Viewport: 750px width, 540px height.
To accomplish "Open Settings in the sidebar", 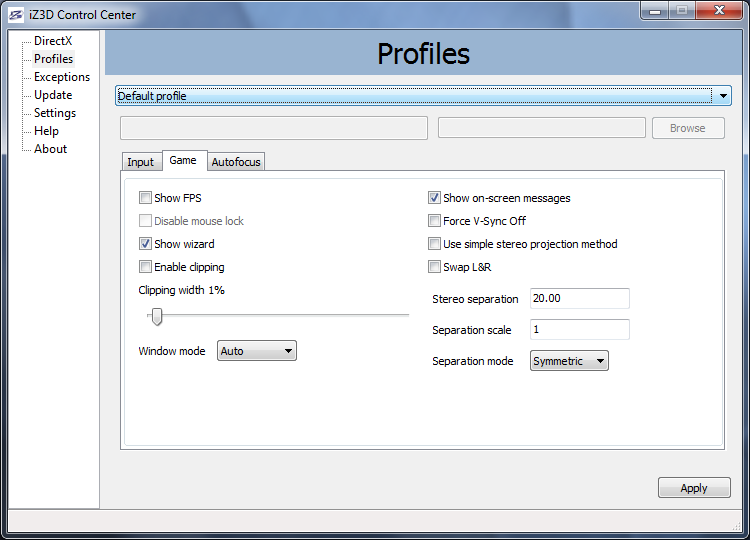I will [55, 113].
